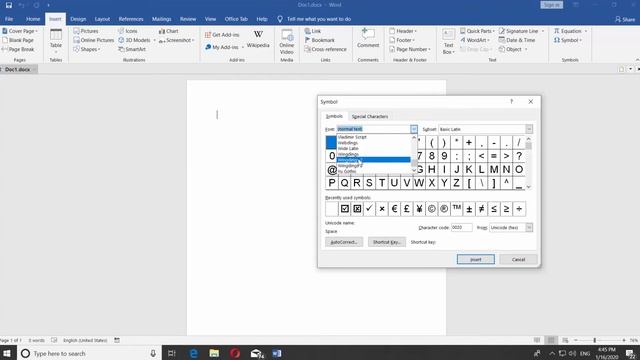Open the Cover Page gallery
The width and height of the screenshot is (640, 360).
pos(20,31)
